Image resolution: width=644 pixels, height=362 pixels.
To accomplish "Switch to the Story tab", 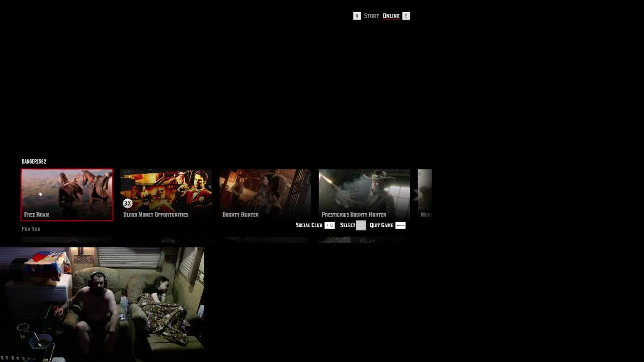I will (x=371, y=16).
